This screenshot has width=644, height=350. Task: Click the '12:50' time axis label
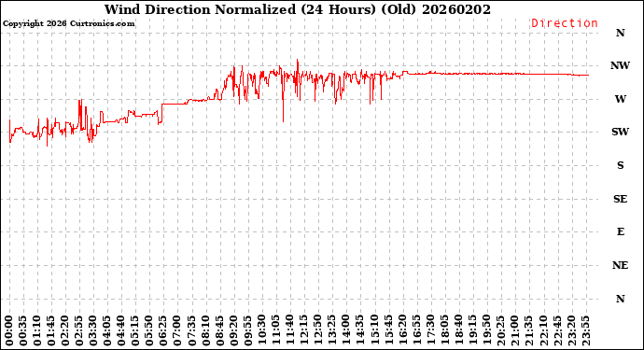(318, 331)
